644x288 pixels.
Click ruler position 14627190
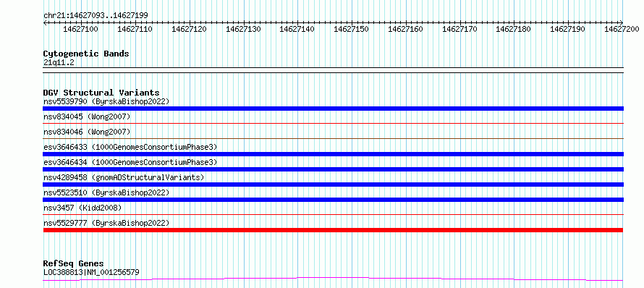(x=567, y=29)
